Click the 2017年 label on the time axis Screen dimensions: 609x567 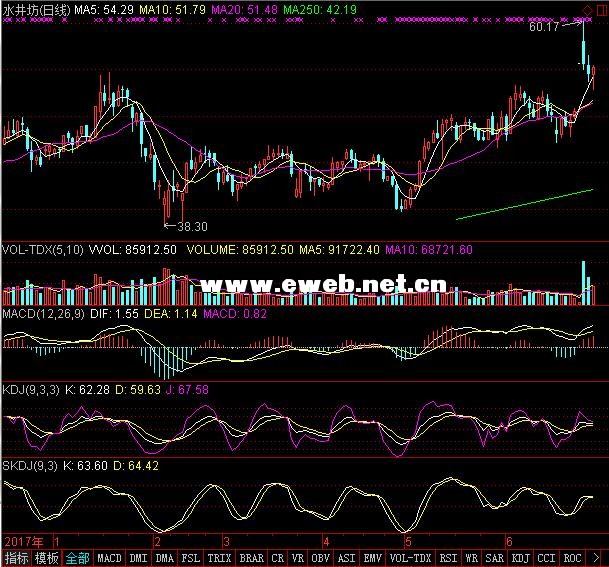point(24,542)
